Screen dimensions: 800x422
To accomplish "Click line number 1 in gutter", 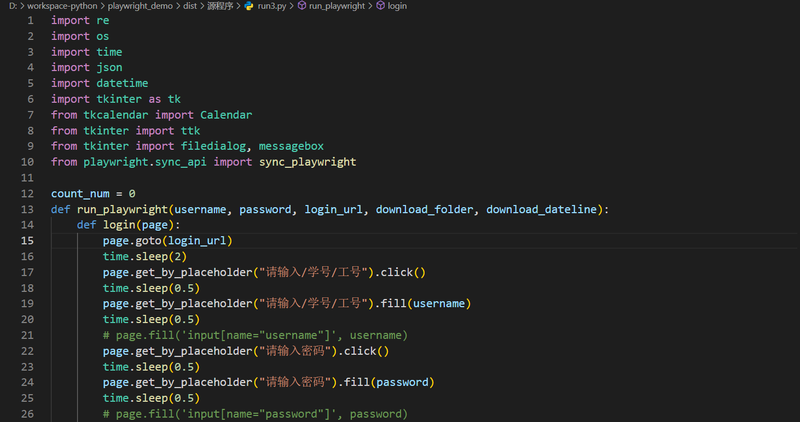I will pyautogui.click(x=31, y=20).
